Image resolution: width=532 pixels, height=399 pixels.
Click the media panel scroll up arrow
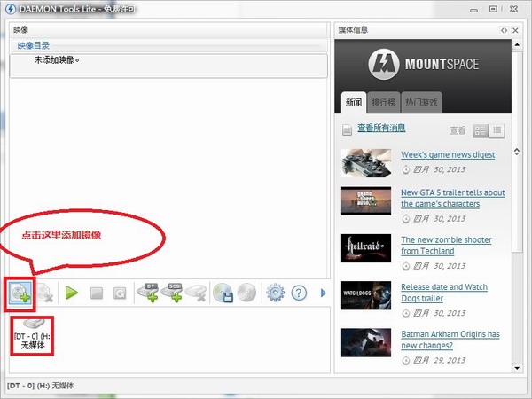517,45
